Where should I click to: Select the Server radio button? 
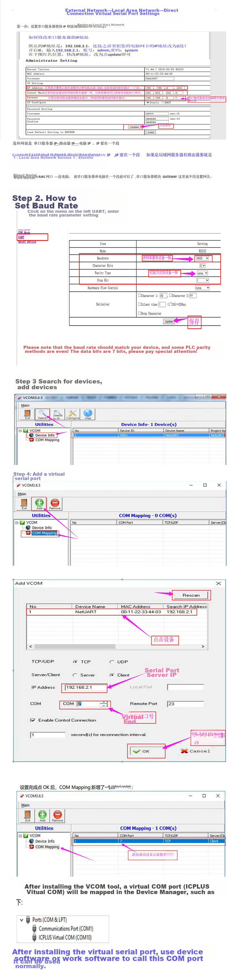click(75, 675)
